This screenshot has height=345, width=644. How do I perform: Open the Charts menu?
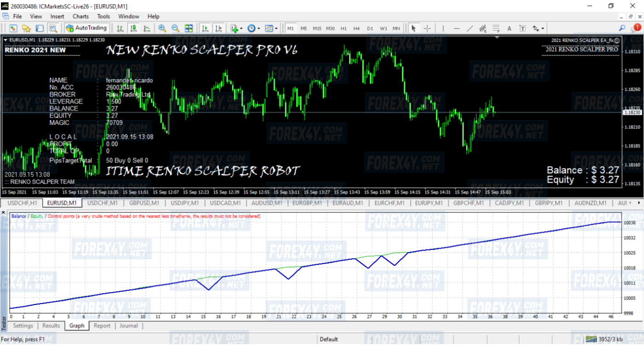[x=80, y=17]
